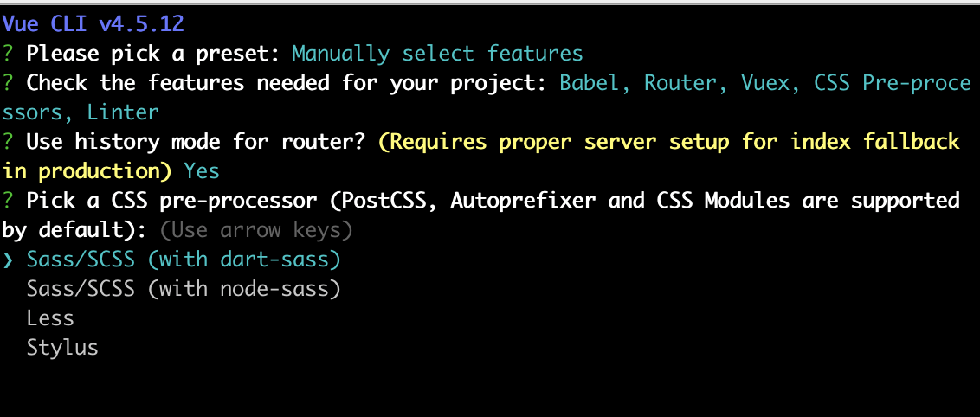
Task: Click the Vue CLI v4.5.12 header text
Action: point(93,23)
